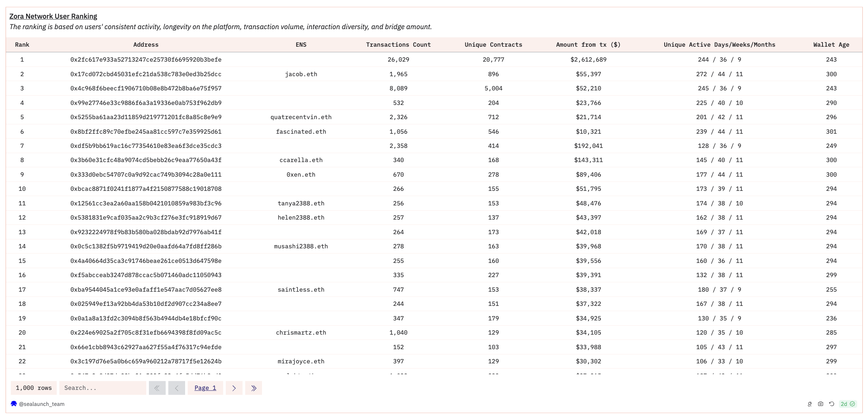Image resolution: width=868 pixels, height=419 pixels.
Task: Click the jacob.eth ENS cell
Action: tap(301, 74)
